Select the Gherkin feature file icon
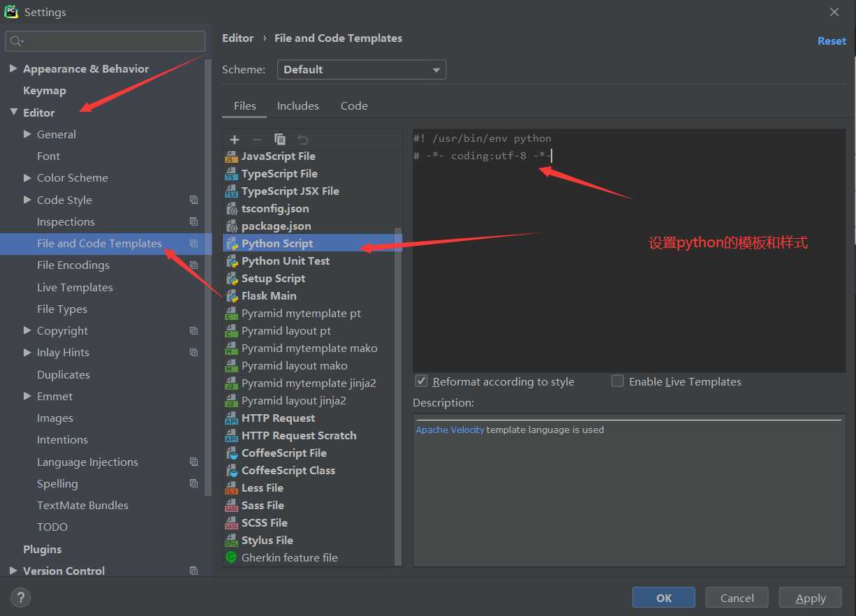This screenshot has width=856, height=616. (231, 557)
